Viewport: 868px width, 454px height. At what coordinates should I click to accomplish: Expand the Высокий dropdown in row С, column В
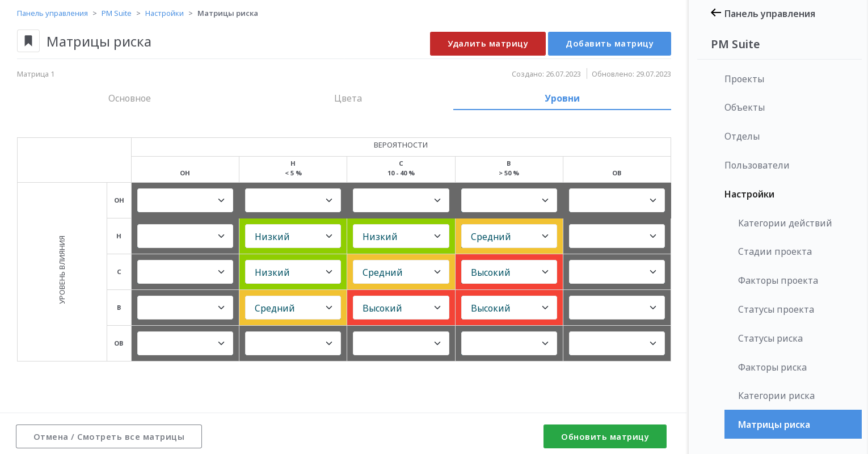509,272
